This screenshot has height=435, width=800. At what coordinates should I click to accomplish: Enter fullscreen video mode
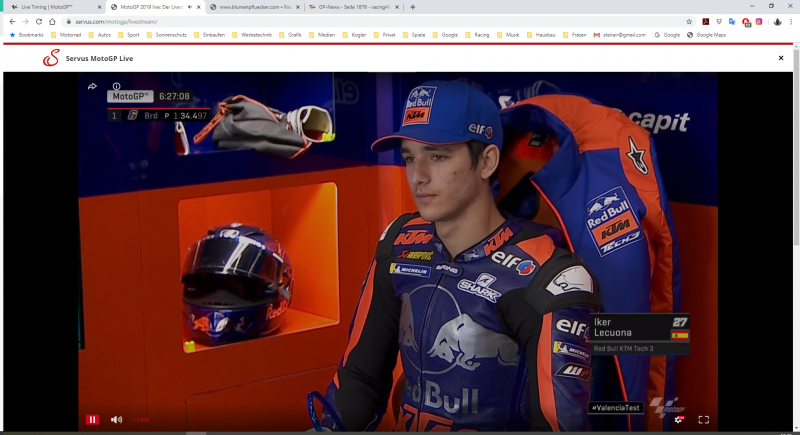pyautogui.click(x=704, y=420)
